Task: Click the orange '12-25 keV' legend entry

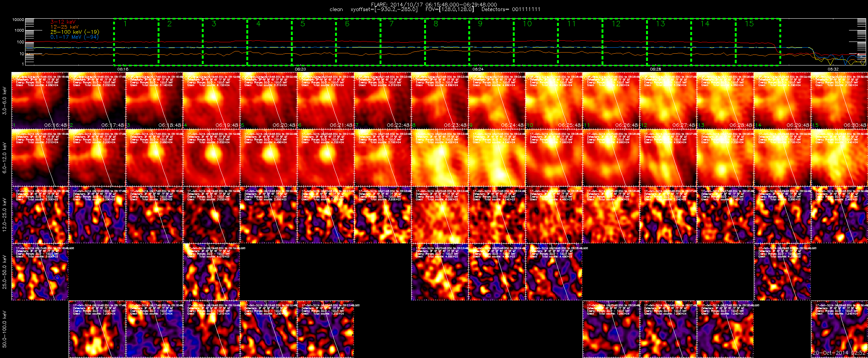Action: point(64,27)
